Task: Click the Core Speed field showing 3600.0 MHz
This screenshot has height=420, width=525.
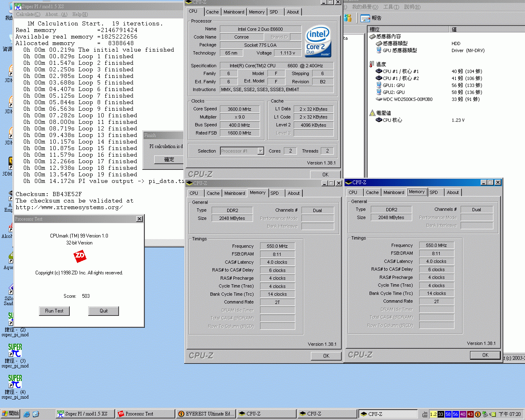Action: pos(240,109)
